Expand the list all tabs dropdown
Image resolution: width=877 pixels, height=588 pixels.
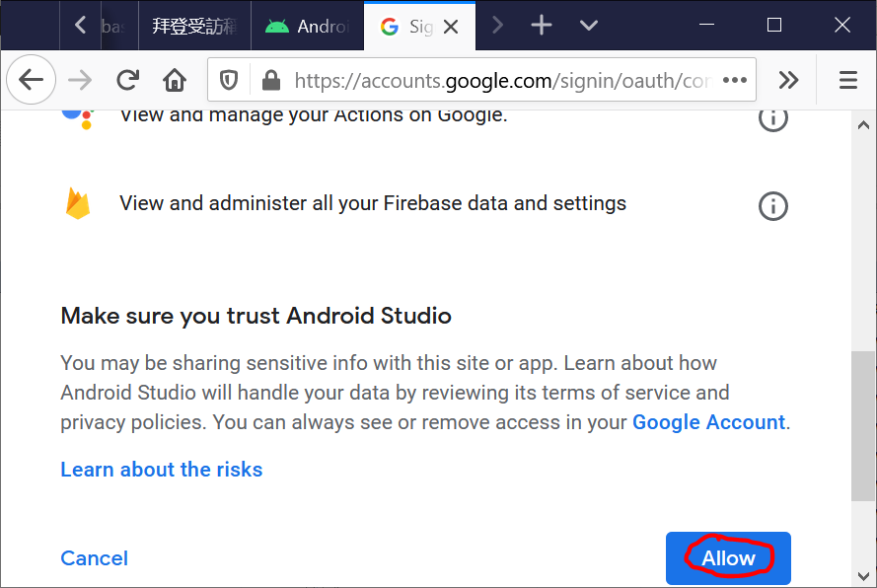(589, 26)
